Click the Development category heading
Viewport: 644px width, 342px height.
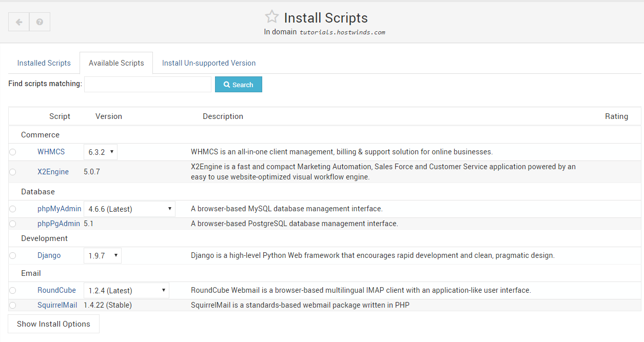coord(44,238)
